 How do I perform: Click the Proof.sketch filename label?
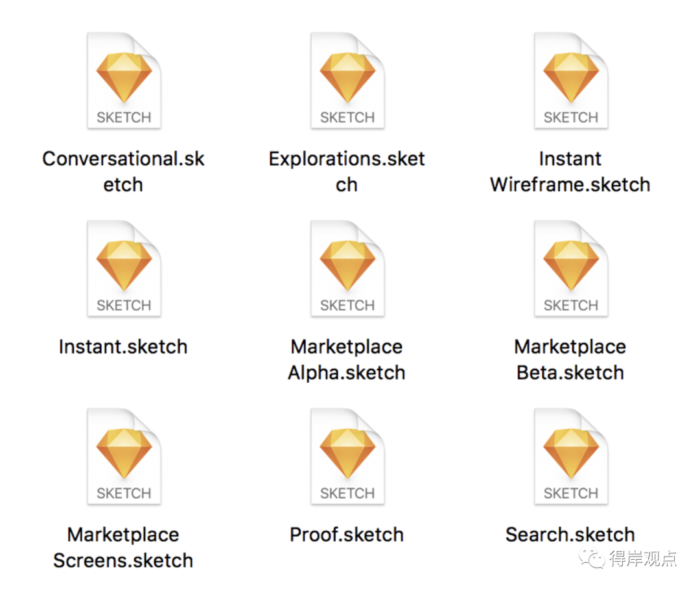347,535
